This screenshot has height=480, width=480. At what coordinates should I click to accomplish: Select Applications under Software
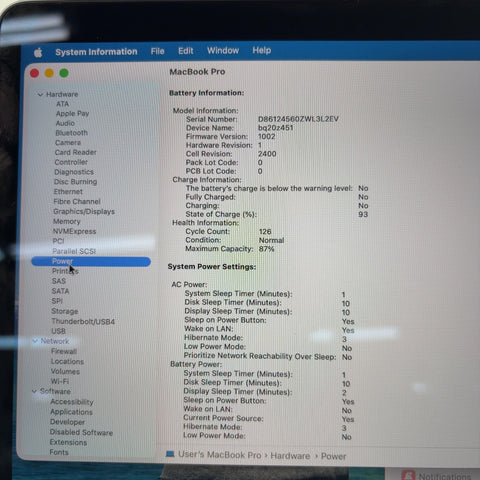click(x=71, y=412)
